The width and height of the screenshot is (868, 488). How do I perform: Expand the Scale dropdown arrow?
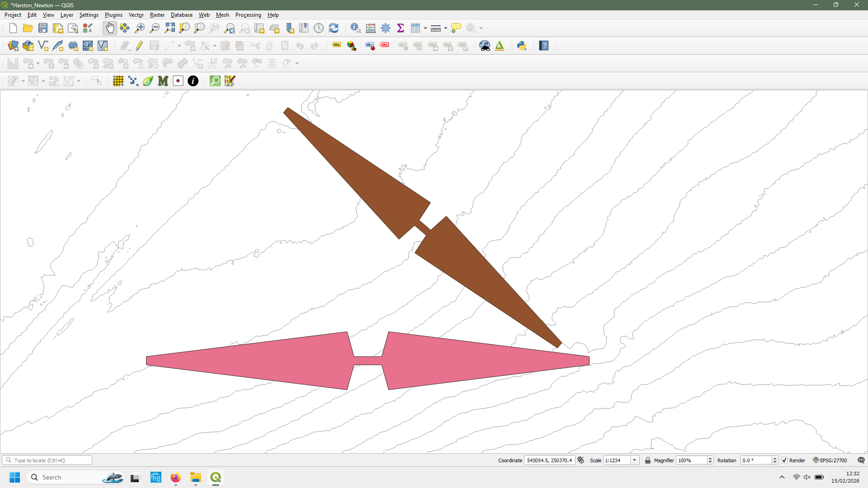tap(635, 460)
